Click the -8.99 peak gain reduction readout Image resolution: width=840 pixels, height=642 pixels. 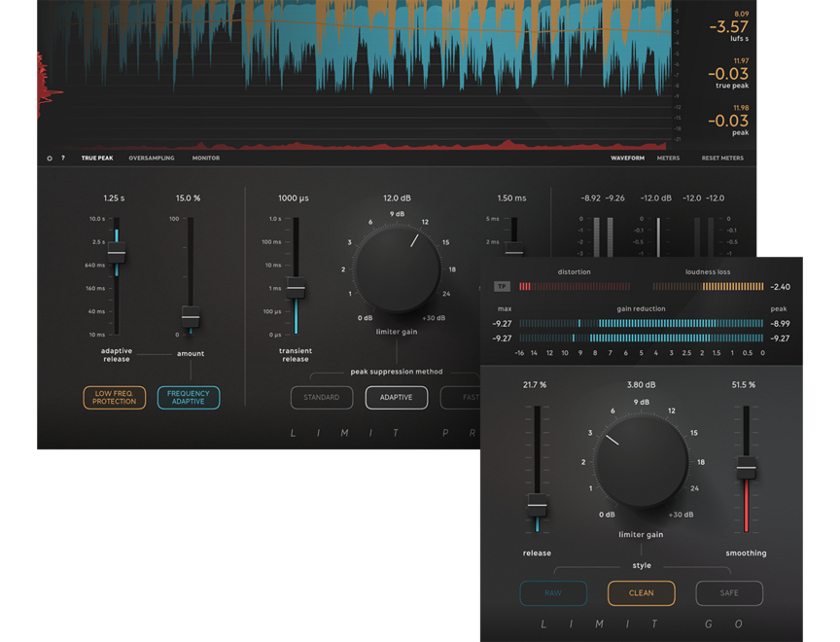tap(780, 324)
